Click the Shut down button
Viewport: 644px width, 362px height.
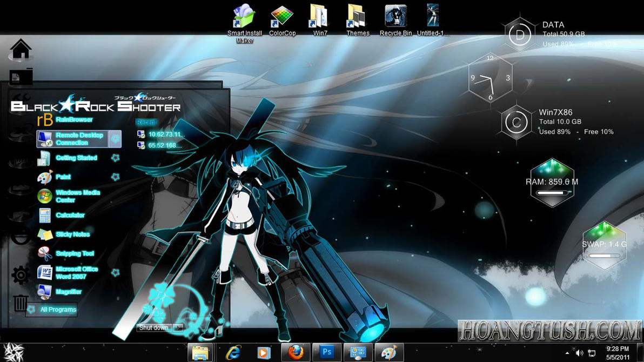[155, 327]
